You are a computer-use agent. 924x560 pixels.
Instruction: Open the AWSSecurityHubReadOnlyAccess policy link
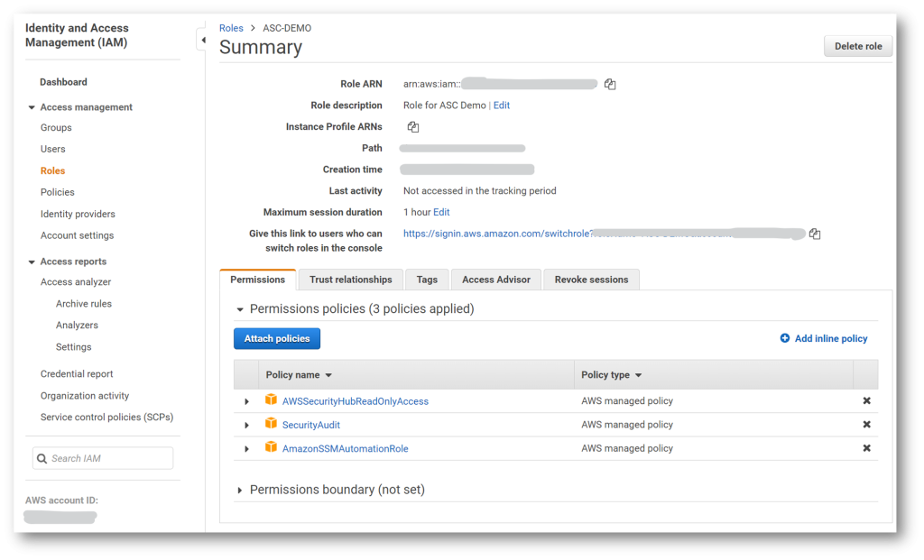tap(356, 401)
